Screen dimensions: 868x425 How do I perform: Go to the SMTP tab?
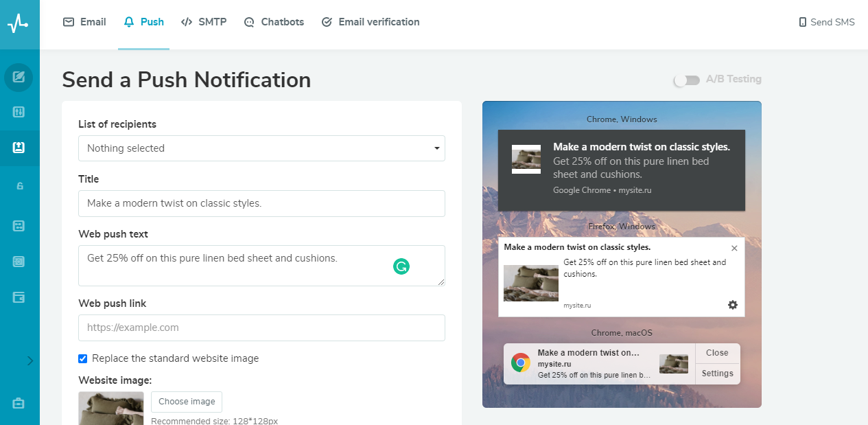204,22
